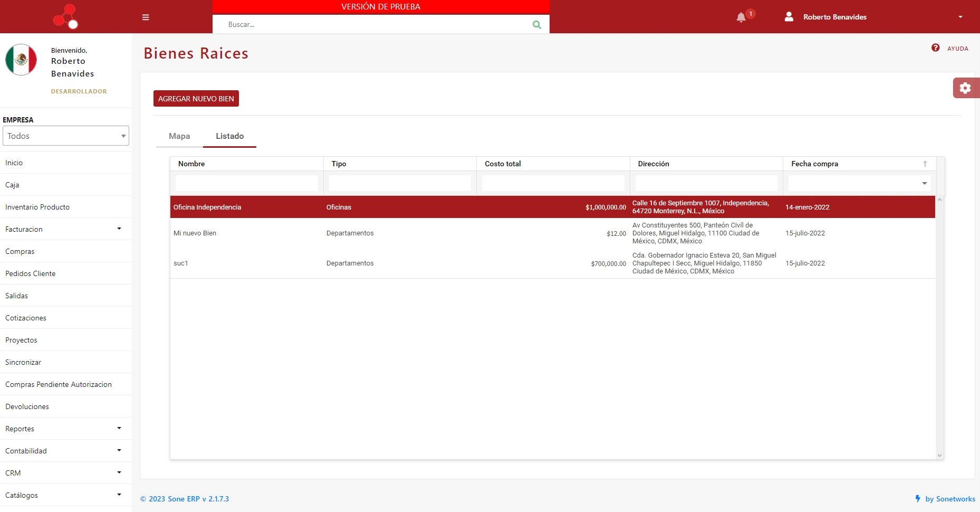
Task: Open Cotizaciones menu item
Action: click(66, 318)
